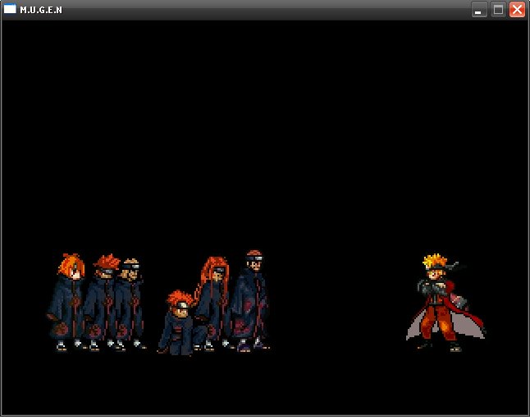Image resolution: width=530 pixels, height=420 pixels.
Task: Close the M.U.G.E.N window
Action: (517, 10)
